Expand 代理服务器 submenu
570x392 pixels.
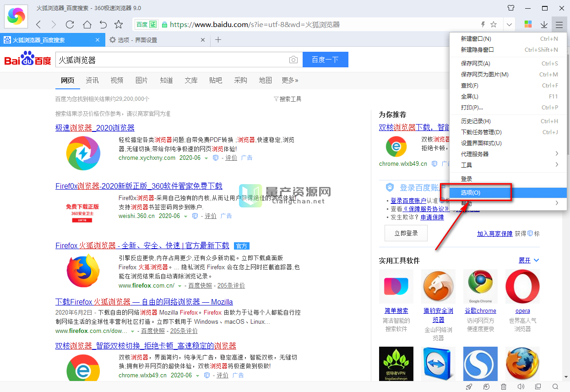508,154
